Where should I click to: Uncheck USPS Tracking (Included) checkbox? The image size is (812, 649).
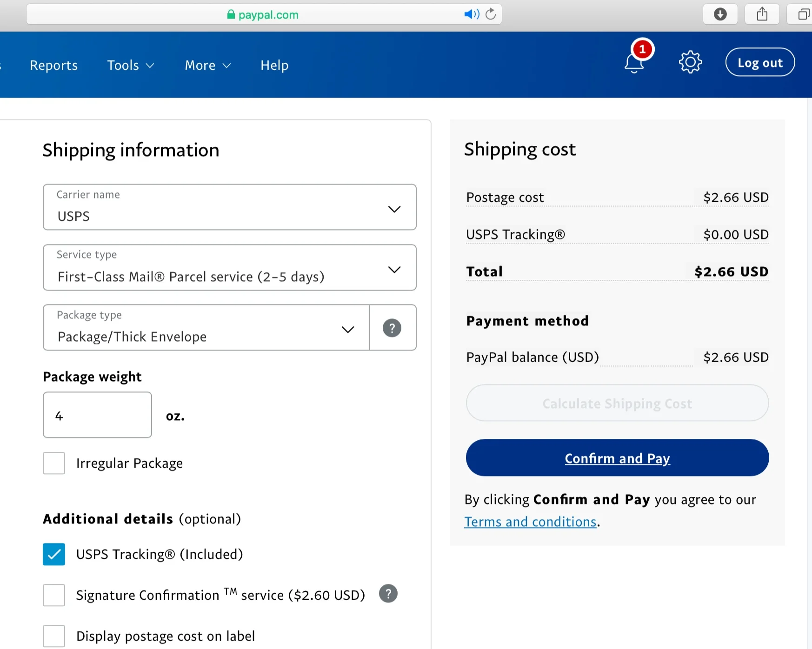point(54,554)
